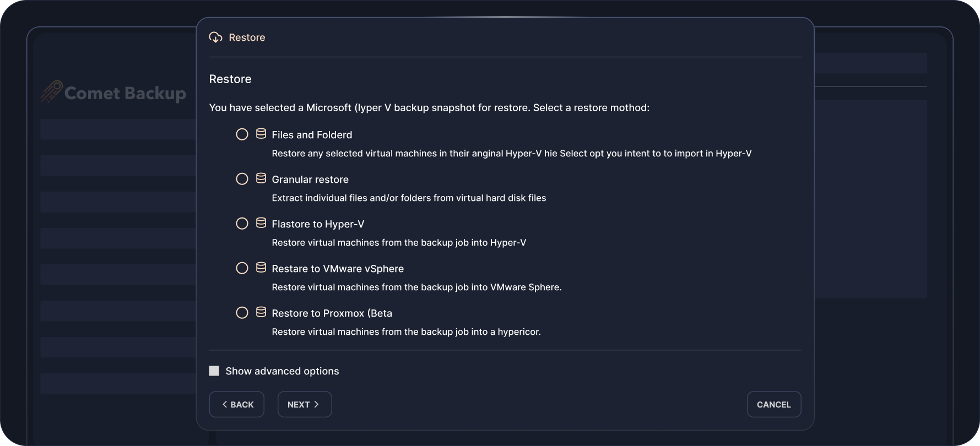The width and height of the screenshot is (980, 446).
Task: Choose the Flastore to Hyper-V radio option
Action: pyautogui.click(x=242, y=224)
